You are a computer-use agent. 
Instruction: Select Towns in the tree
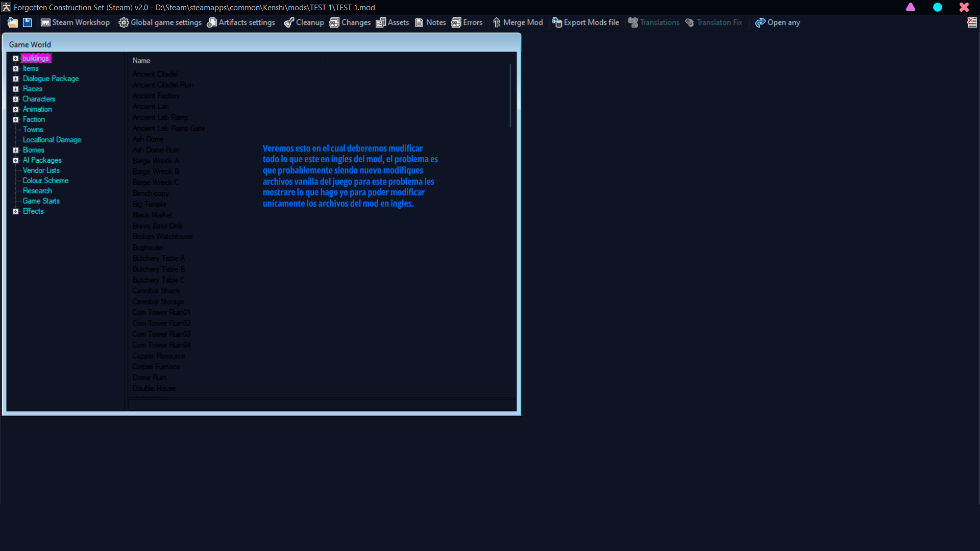pyautogui.click(x=33, y=130)
